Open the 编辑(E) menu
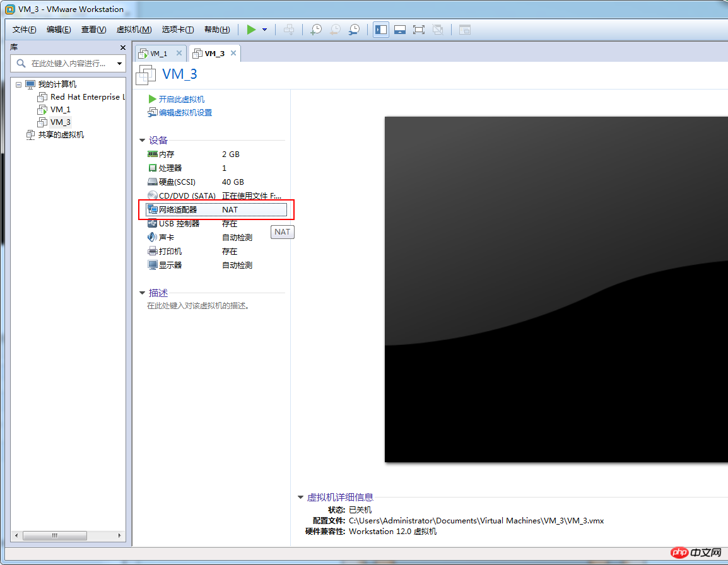 [59, 30]
